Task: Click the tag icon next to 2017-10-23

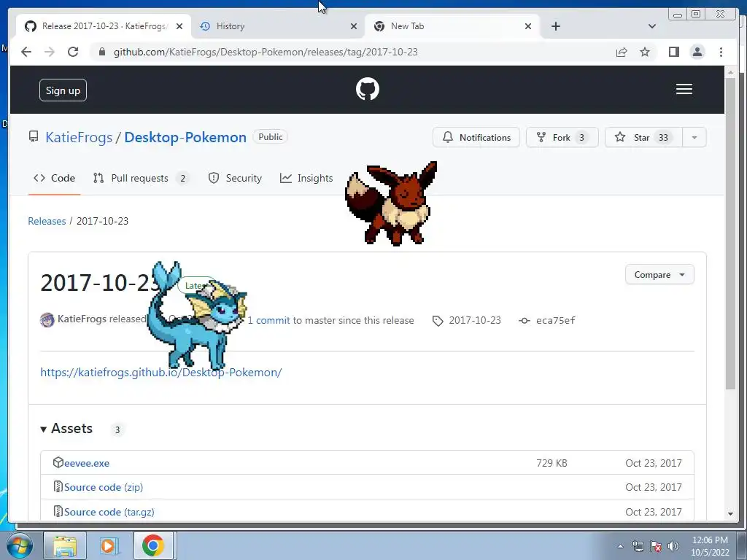Action: 438,321
